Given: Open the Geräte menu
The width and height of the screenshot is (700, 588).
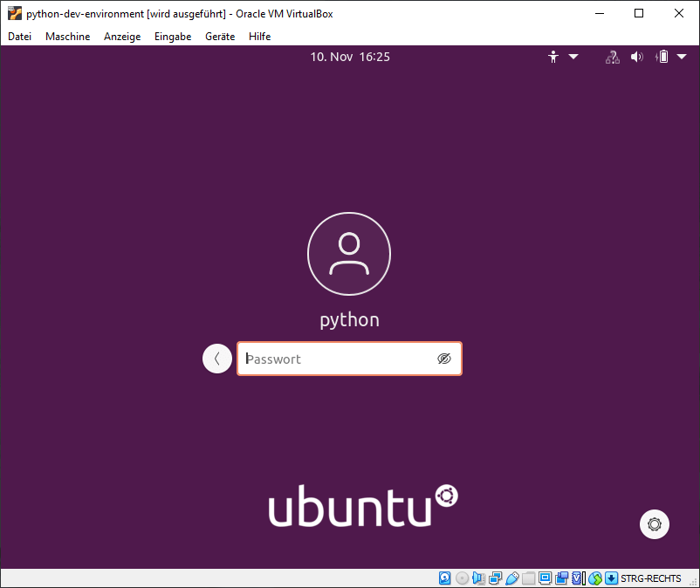Looking at the screenshot, I should (220, 37).
